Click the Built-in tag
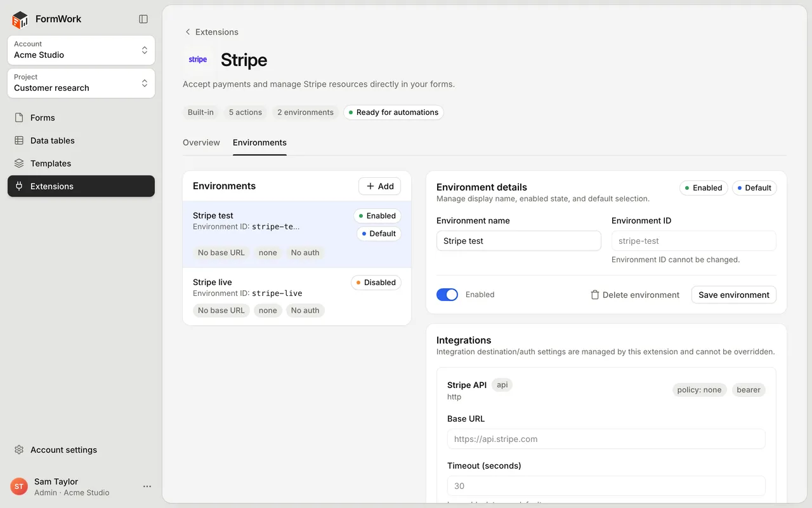Viewport: 812px width, 508px height. [200, 112]
